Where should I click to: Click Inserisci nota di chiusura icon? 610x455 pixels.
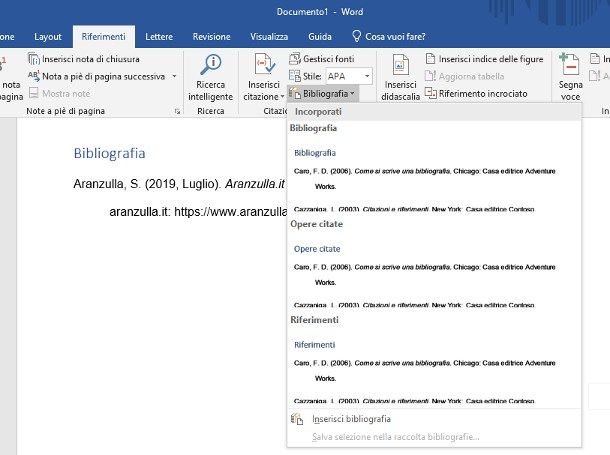point(34,59)
